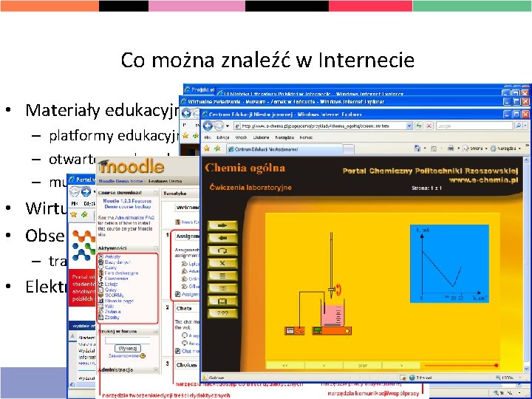Click the Zaawansowane help icon in Moodle

[x=143, y=356]
